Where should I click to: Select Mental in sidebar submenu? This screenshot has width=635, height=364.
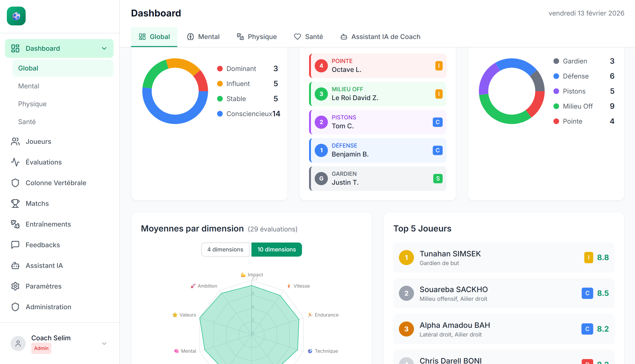[63, 86]
